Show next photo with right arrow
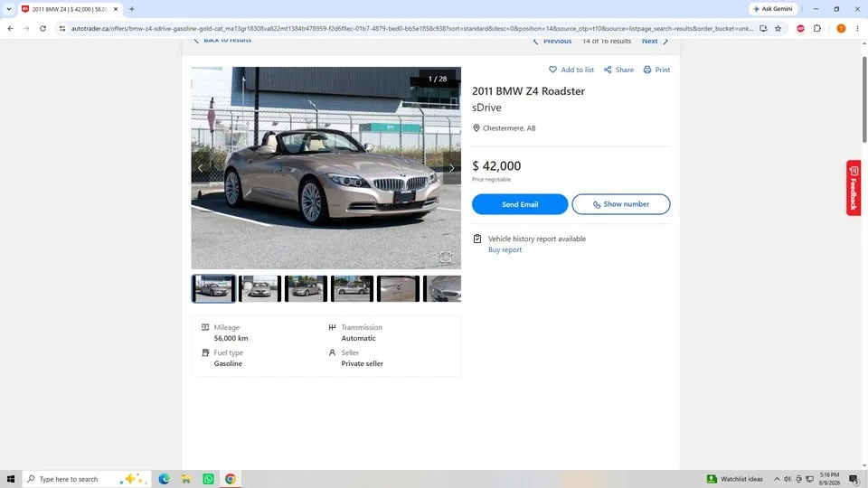868x488 pixels. pyautogui.click(x=452, y=168)
